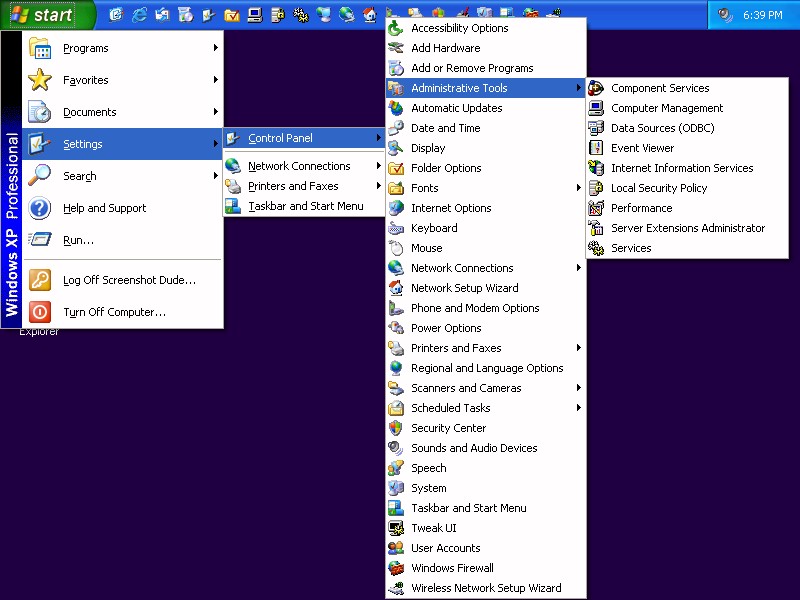
Task: Click the Security Center shield icon
Action: [395, 428]
